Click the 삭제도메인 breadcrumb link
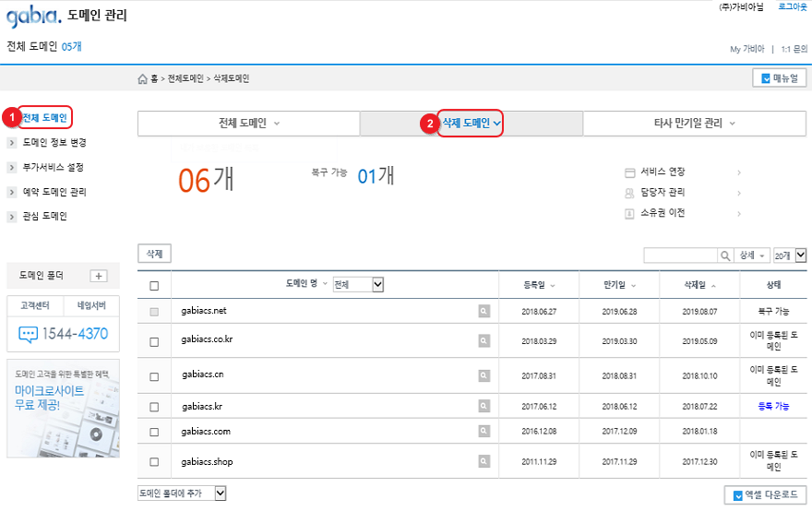812x511 pixels. pyautogui.click(x=232, y=78)
